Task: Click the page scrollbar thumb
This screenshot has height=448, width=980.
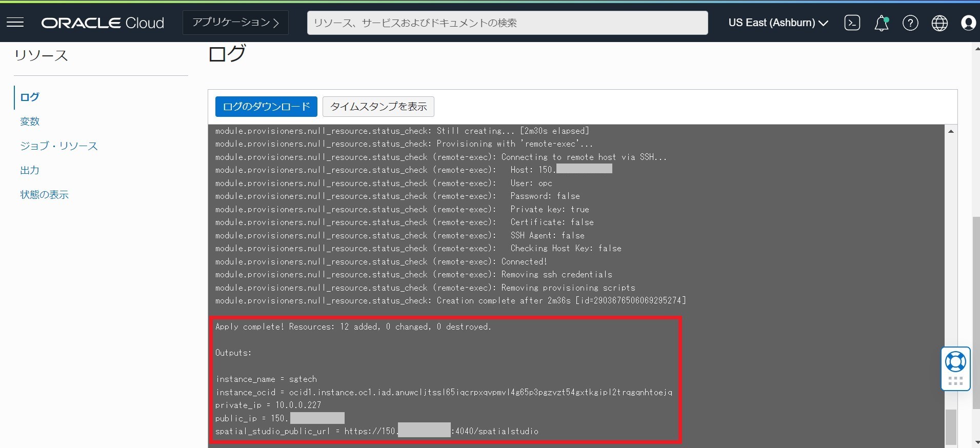Action: 976,313
